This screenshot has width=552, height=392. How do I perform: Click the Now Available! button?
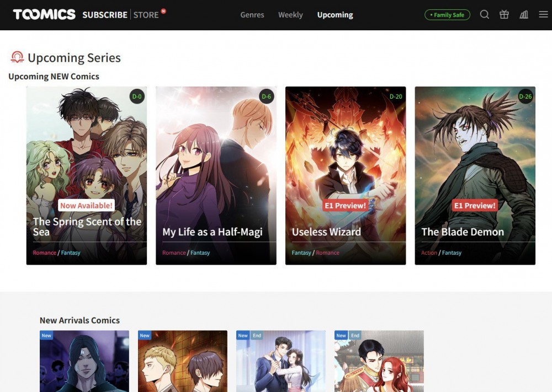[86, 205]
